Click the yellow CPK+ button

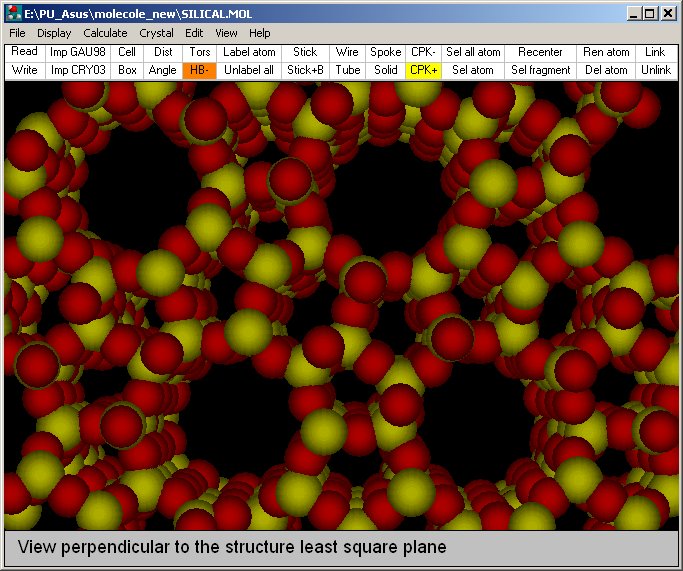click(x=423, y=70)
